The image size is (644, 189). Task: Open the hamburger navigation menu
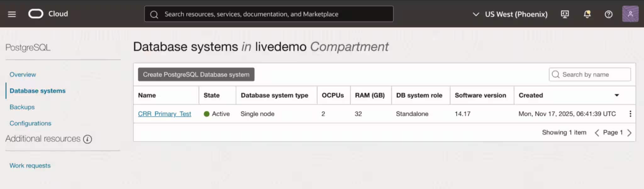(x=12, y=14)
